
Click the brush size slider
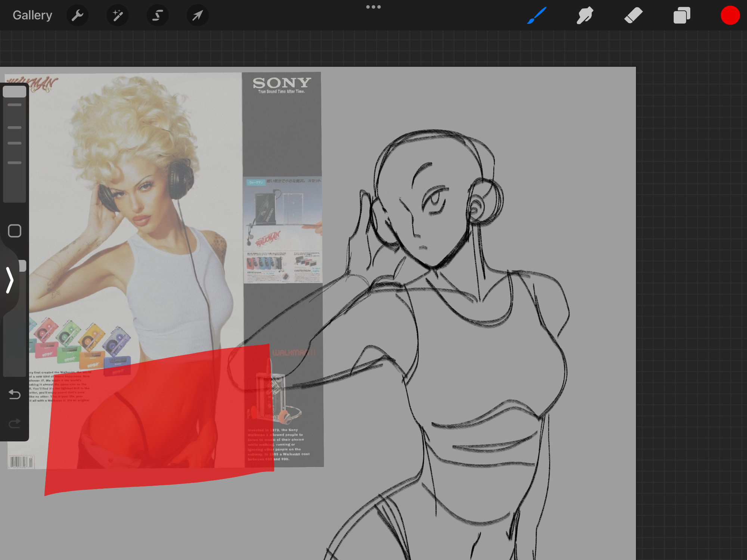[x=15, y=144]
